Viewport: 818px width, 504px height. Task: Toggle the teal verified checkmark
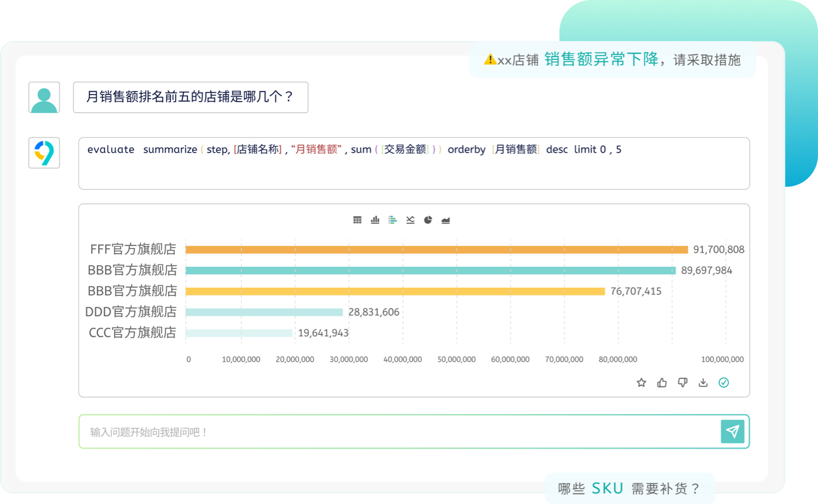coord(724,382)
